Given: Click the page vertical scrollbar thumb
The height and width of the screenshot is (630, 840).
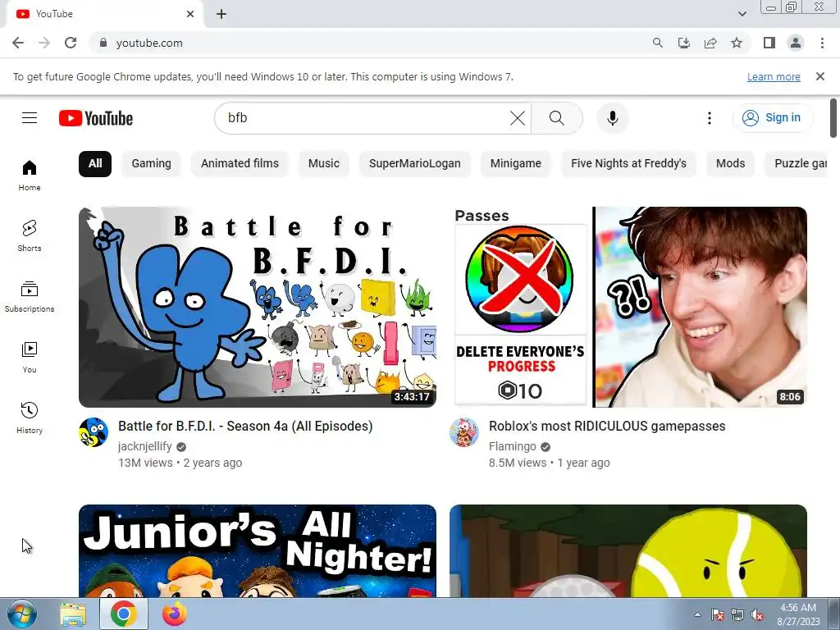Looking at the screenshot, I should click(833, 118).
